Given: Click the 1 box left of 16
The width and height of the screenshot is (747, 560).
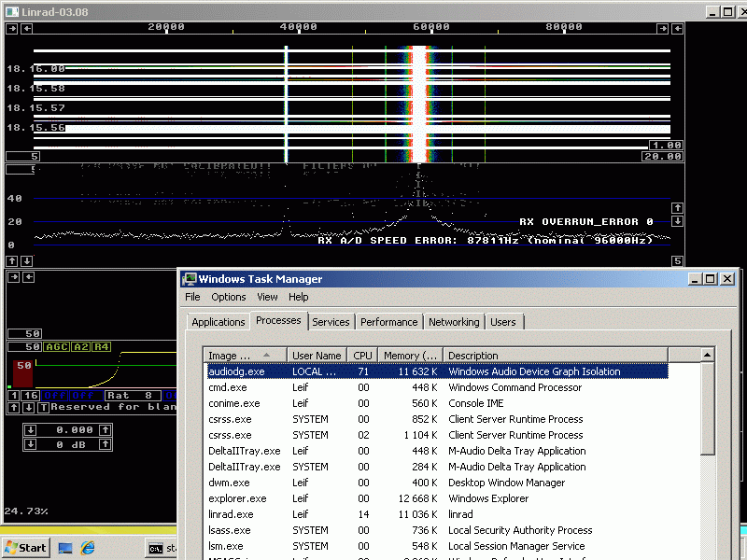Looking at the screenshot, I should tap(14, 395).
